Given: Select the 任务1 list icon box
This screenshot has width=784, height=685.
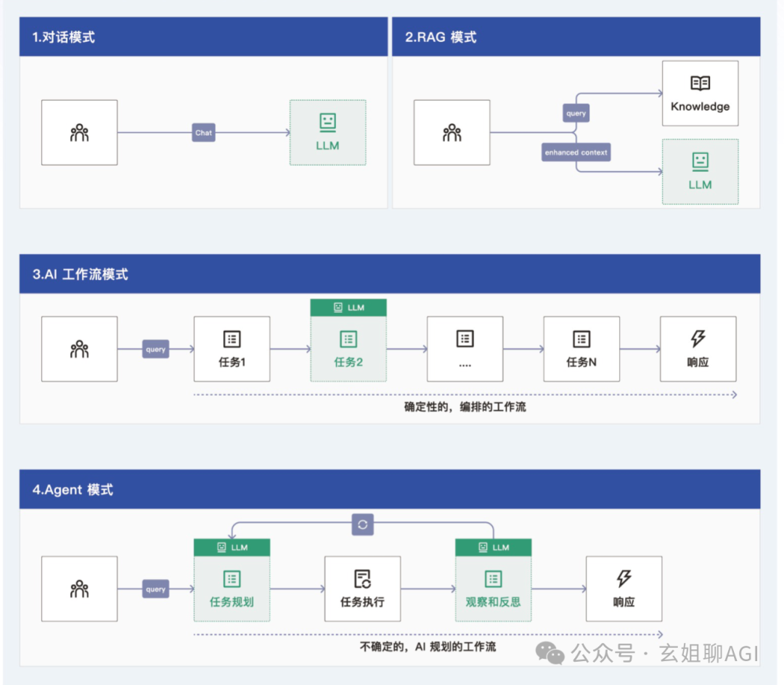Looking at the screenshot, I should (232, 349).
